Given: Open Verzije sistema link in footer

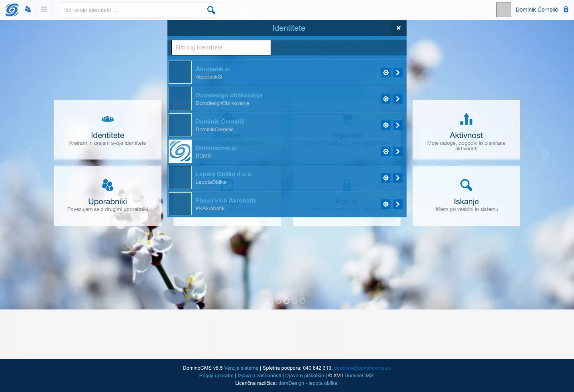Looking at the screenshot, I should point(241,368).
